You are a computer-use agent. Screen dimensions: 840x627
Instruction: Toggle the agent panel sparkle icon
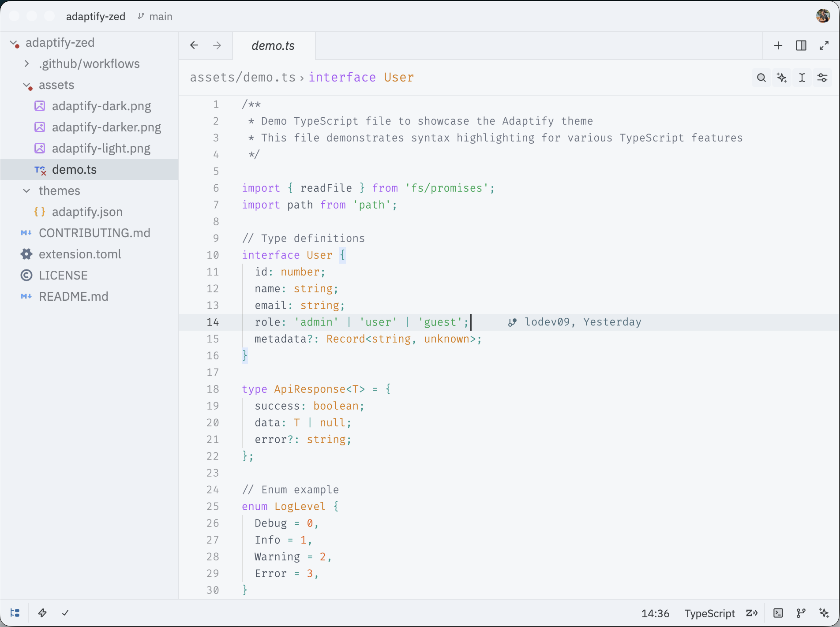point(824,613)
